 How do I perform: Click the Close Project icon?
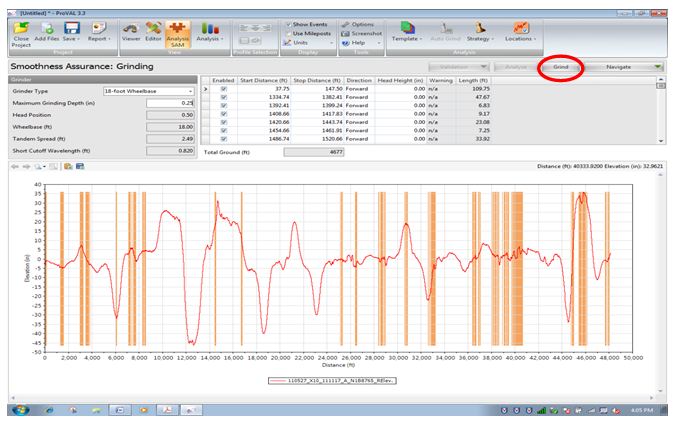point(21,29)
